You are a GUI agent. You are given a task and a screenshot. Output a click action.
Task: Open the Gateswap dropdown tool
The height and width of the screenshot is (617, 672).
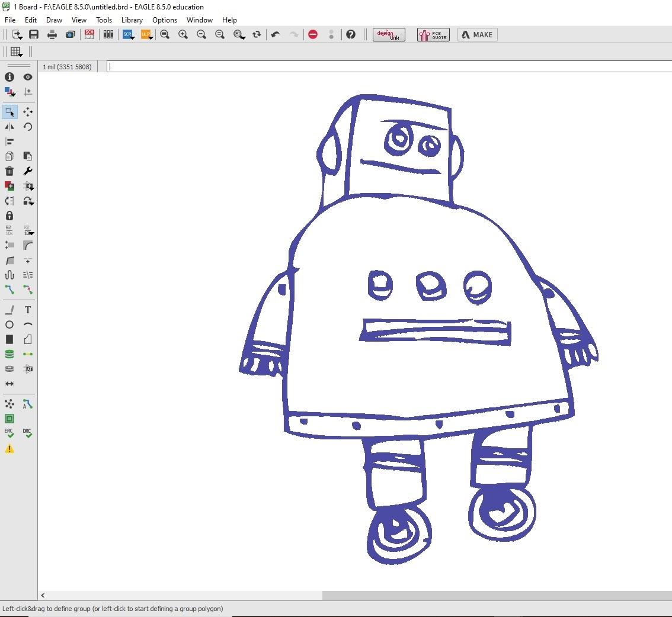point(28,201)
